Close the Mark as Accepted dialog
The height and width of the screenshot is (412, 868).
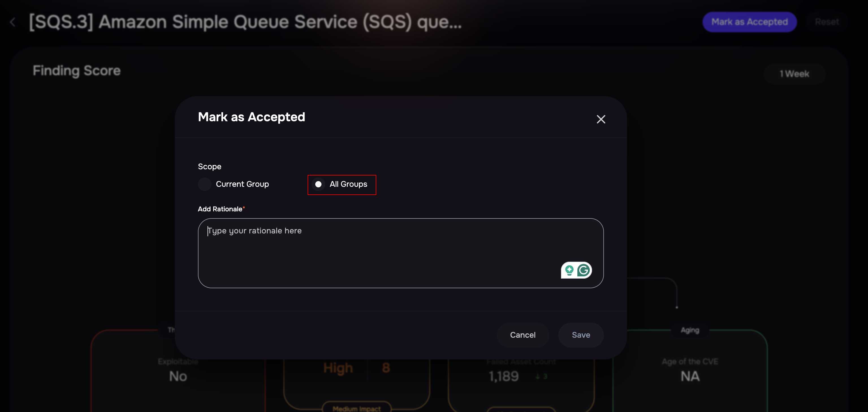click(601, 119)
